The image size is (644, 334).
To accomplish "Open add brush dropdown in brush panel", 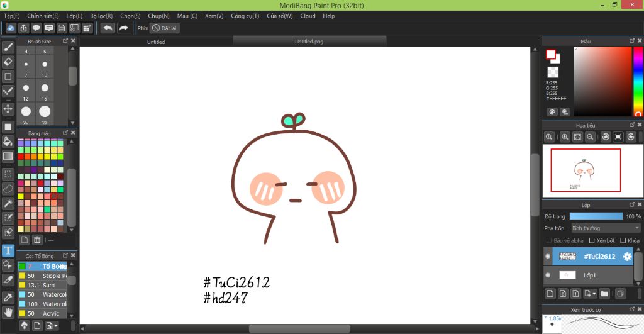I will coord(56,326).
